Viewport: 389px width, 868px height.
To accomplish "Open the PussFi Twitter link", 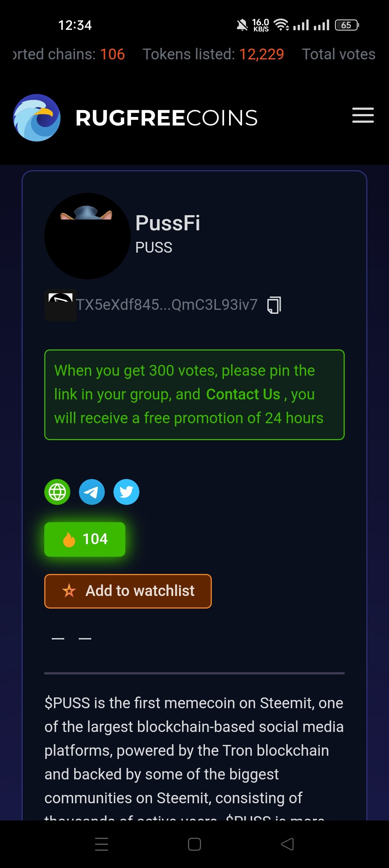I will pyautogui.click(x=126, y=492).
